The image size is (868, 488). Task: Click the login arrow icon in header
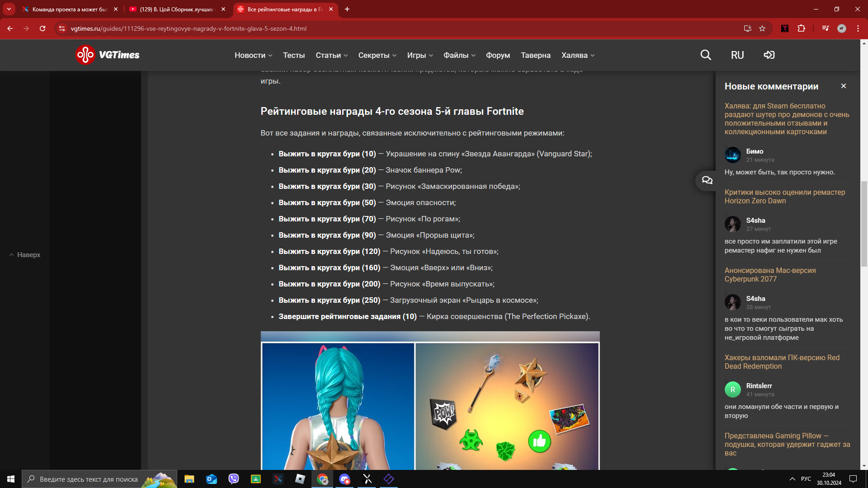coord(769,55)
